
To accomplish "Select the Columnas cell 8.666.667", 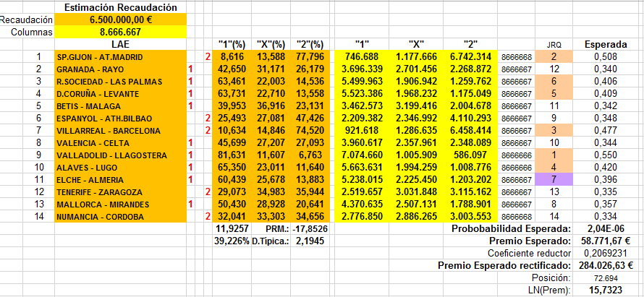I will 120,32.
